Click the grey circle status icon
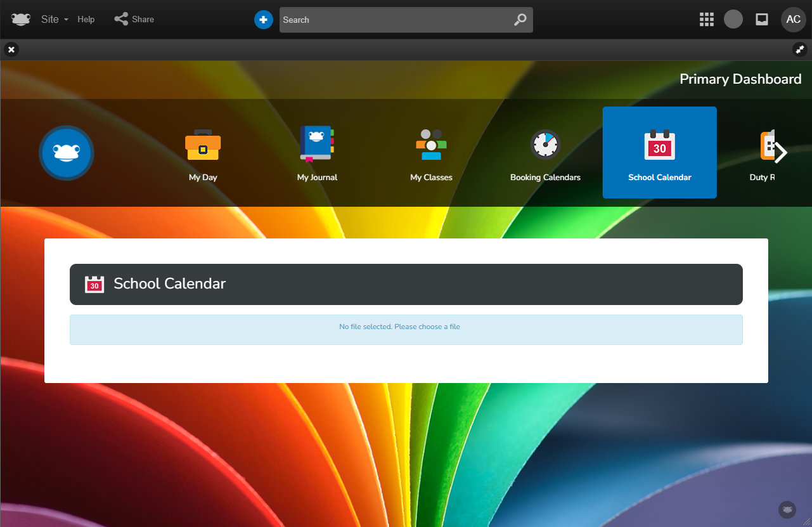Screen dimensions: 812x527 [x=733, y=19]
